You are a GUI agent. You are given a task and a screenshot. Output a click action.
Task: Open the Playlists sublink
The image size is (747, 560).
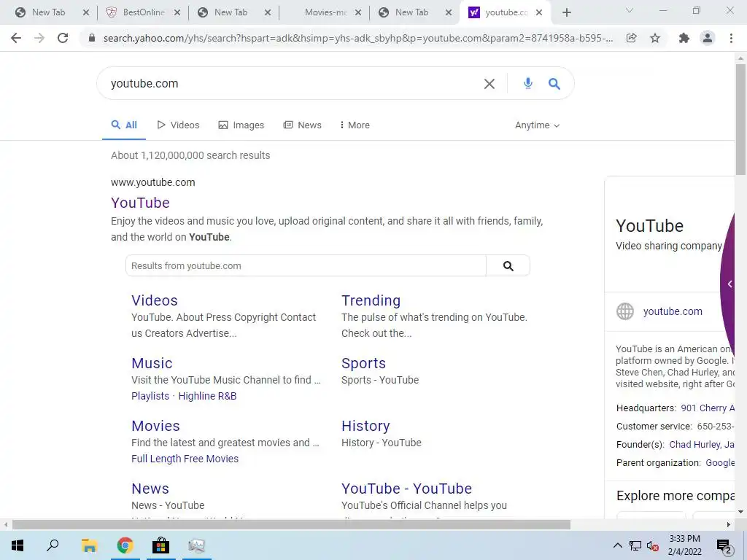coord(150,396)
